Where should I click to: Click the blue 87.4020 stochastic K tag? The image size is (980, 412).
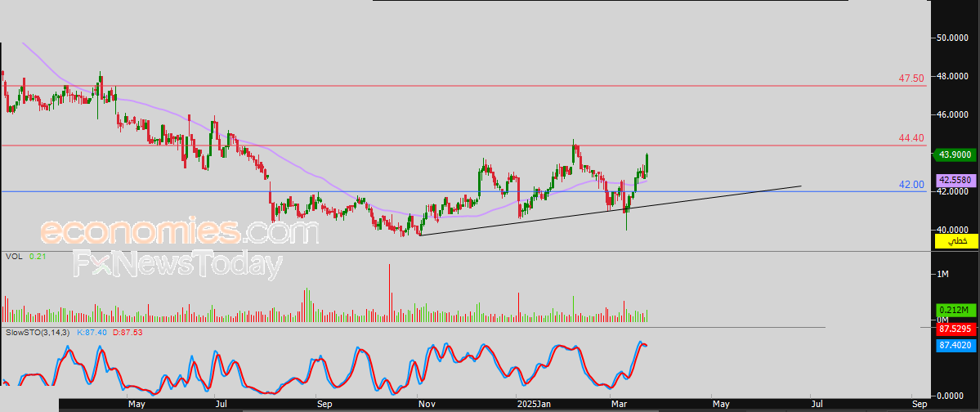955,344
